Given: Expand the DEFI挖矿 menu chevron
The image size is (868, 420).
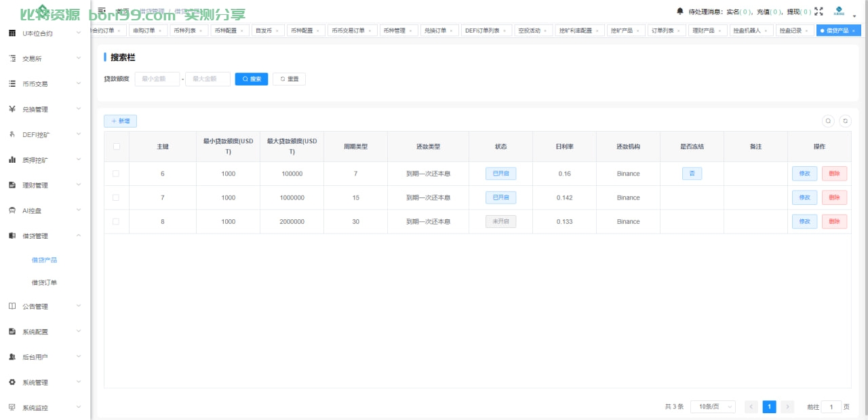Looking at the screenshot, I should click(79, 134).
